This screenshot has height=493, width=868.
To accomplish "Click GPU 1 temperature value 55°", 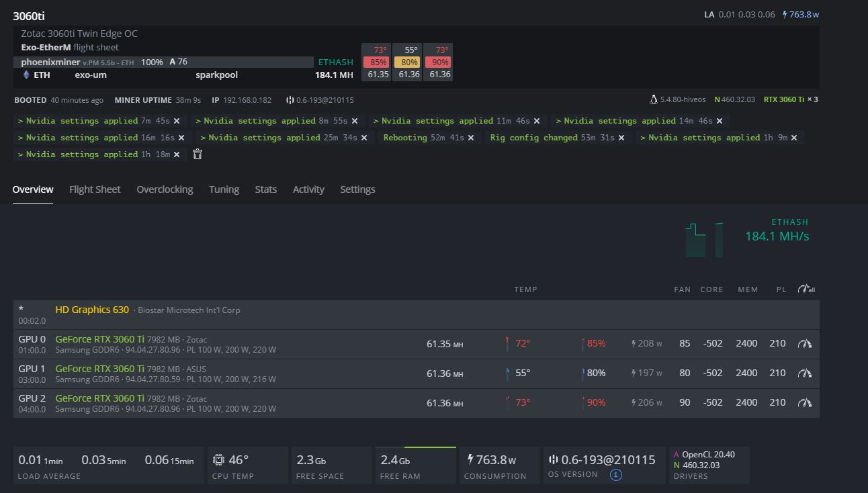I will click(523, 373).
